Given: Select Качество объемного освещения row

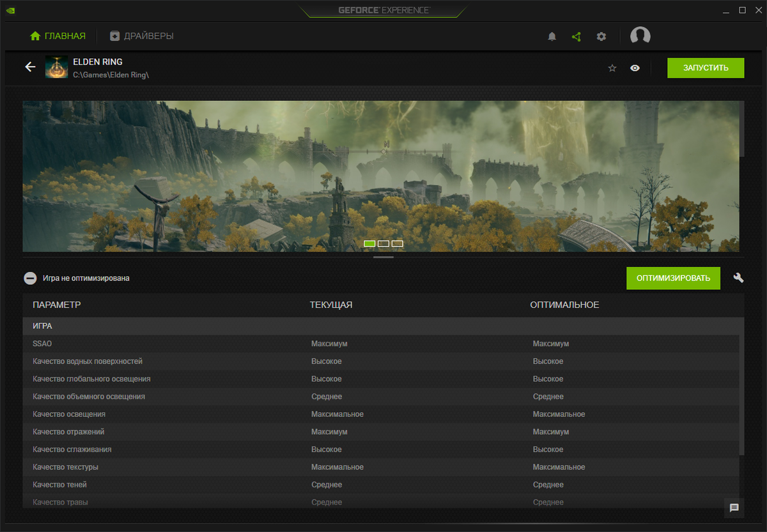Looking at the screenshot, I should pyautogui.click(x=381, y=397).
